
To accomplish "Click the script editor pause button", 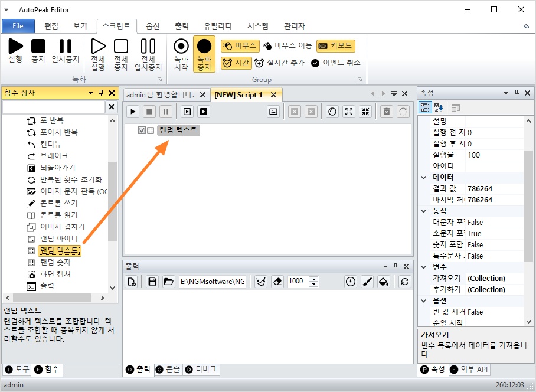I will (166, 112).
